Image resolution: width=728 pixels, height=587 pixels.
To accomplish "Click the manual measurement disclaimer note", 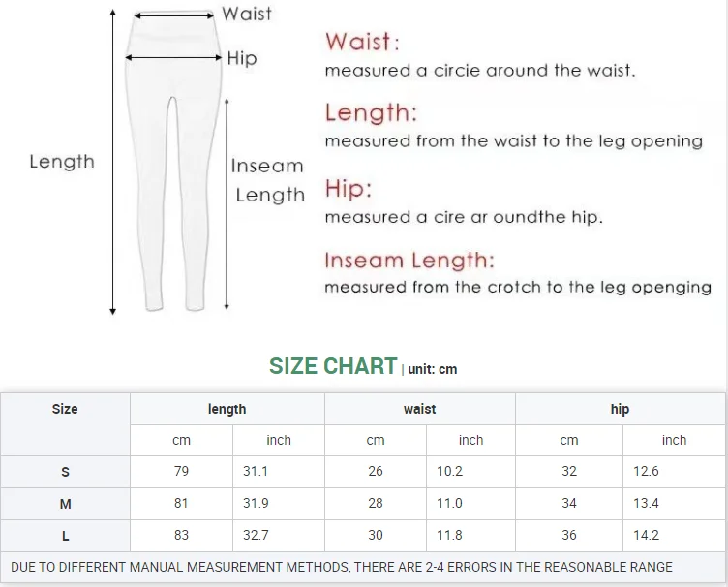I will [x=341, y=567].
